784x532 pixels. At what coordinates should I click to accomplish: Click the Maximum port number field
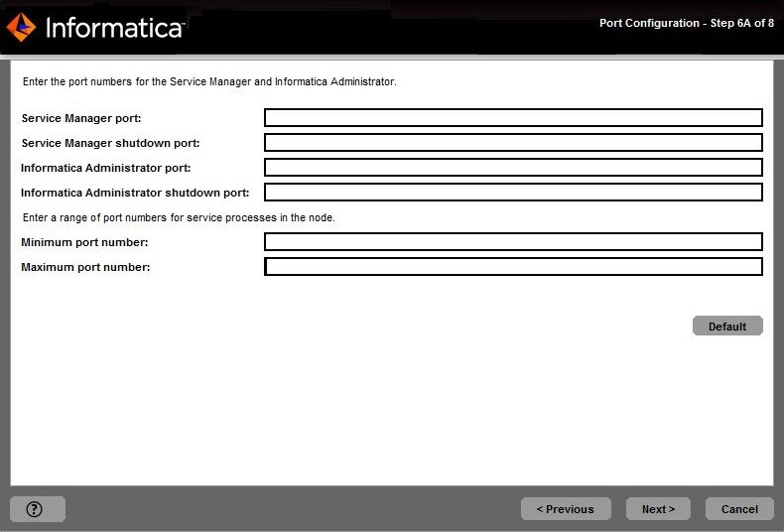513,267
